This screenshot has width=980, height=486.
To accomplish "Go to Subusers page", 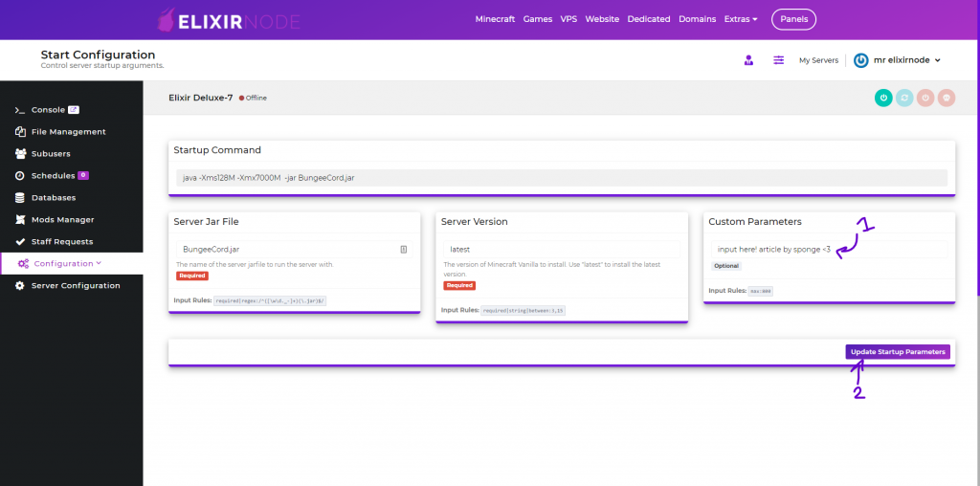I will coord(51,154).
